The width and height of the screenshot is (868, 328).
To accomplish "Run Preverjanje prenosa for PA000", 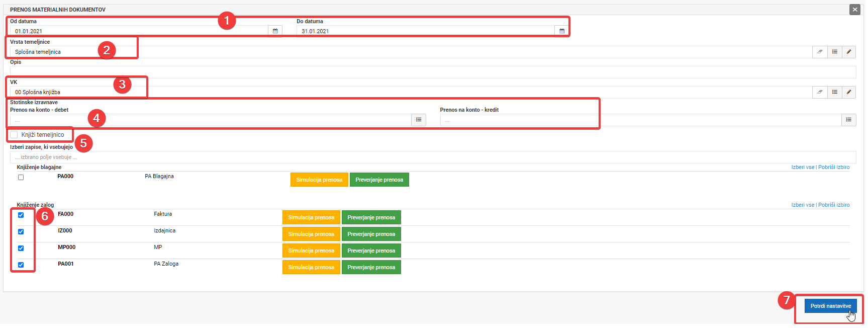I will pos(379,180).
